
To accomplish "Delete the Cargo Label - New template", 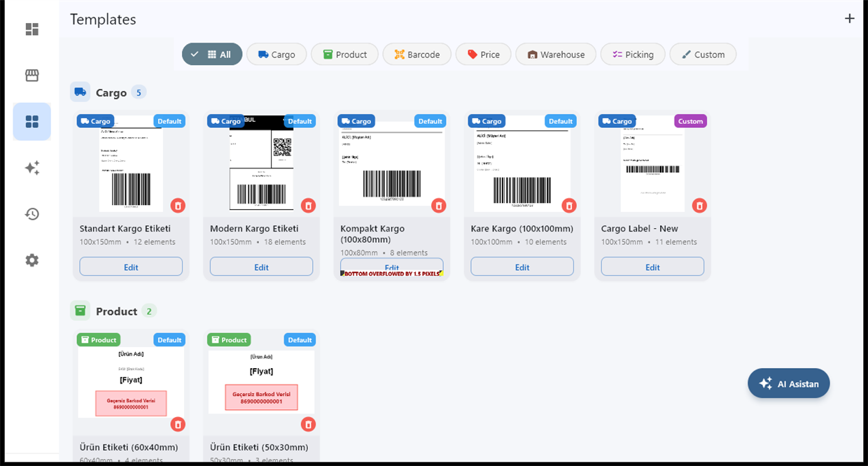I will point(699,206).
